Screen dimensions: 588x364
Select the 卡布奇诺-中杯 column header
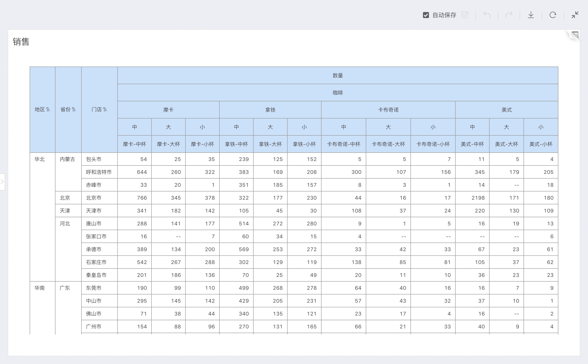click(344, 144)
